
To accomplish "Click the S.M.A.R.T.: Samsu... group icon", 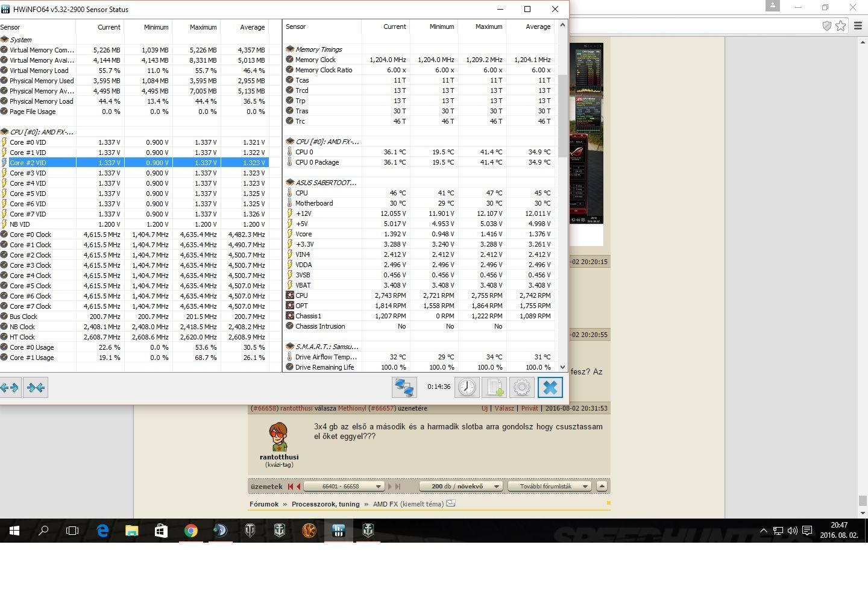I will pyautogui.click(x=290, y=347).
